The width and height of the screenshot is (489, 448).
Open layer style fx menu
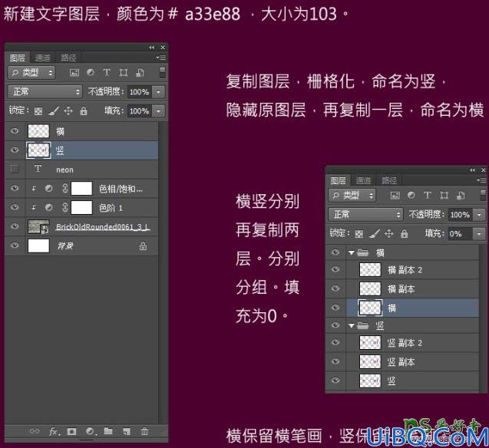(x=54, y=431)
